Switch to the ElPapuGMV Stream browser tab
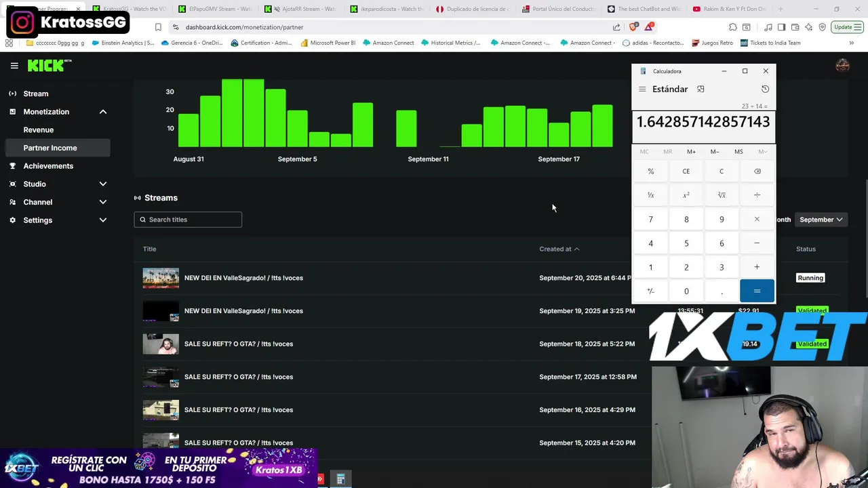The image size is (868, 488). [x=216, y=9]
